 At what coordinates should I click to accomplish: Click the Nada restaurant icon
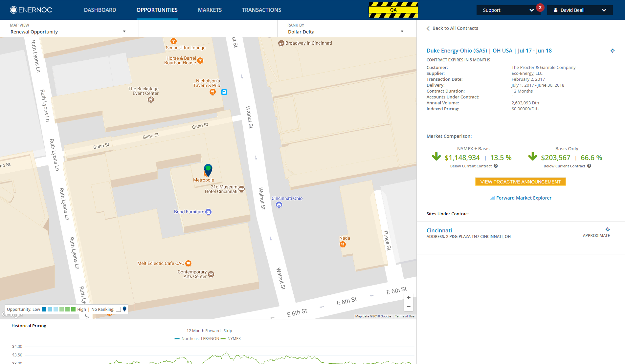click(x=343, y=245)
